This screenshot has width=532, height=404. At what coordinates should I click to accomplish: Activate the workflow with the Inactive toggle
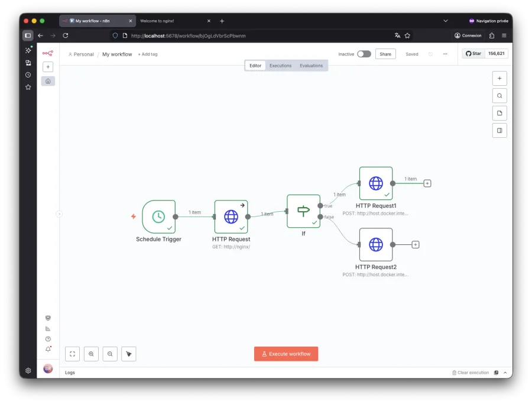click(x=364, y=53)
